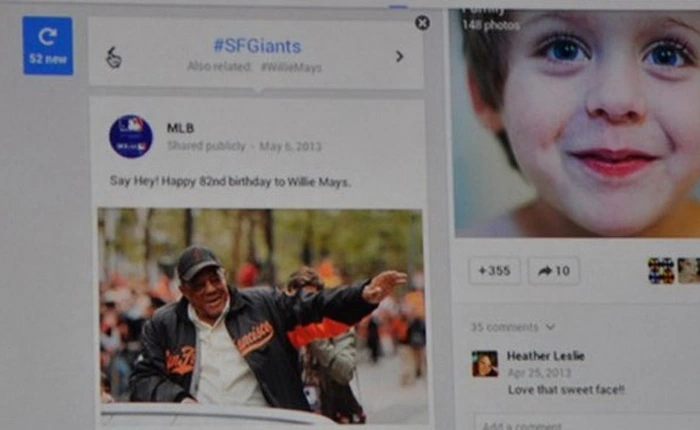Image resolution: width=700 pixels, height=430 pixels.
Task: Click the share button showing 10
Action: pyautogui.click(x=554, y=271)
